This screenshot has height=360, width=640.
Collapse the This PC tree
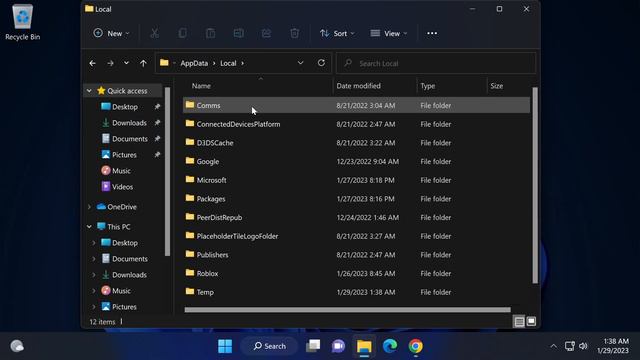click(89, 227)
